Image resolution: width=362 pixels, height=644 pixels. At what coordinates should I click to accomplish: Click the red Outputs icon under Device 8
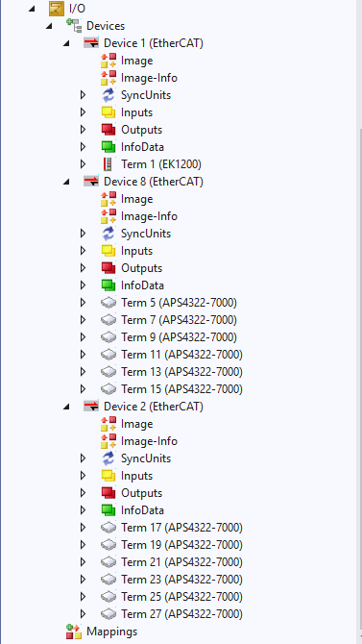click(109, 268)
